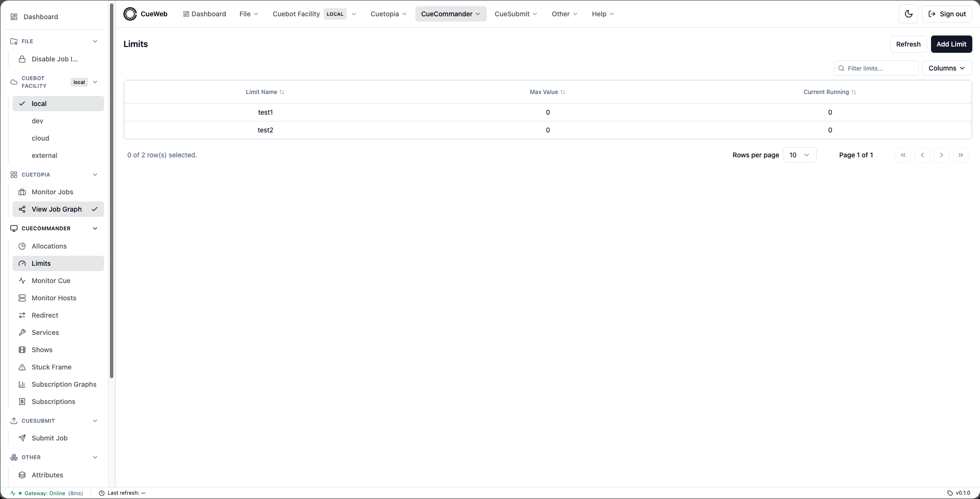Click the Attributes layers icon
The width and height of the screenshot is (980, 499).
tap(22, 475)
